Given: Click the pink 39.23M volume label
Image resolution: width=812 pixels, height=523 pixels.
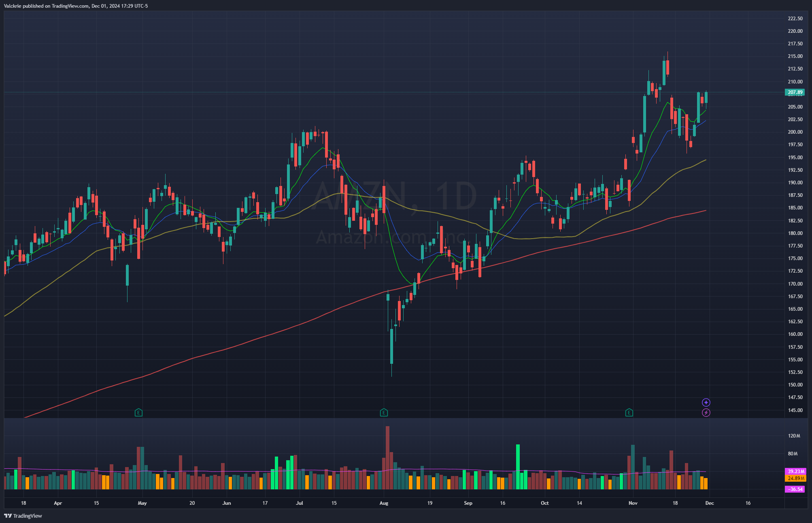Looking at the screenshot, I should 795,472.
